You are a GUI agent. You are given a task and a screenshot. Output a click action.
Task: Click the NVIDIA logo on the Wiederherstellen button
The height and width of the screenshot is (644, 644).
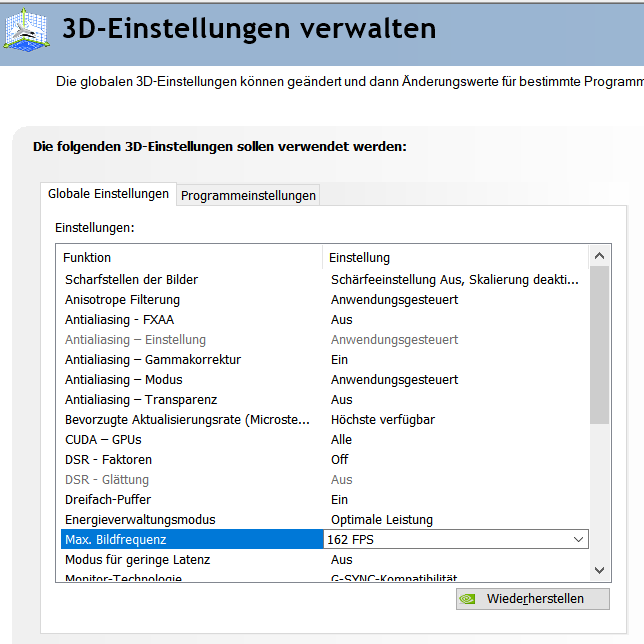coord(467,599)
